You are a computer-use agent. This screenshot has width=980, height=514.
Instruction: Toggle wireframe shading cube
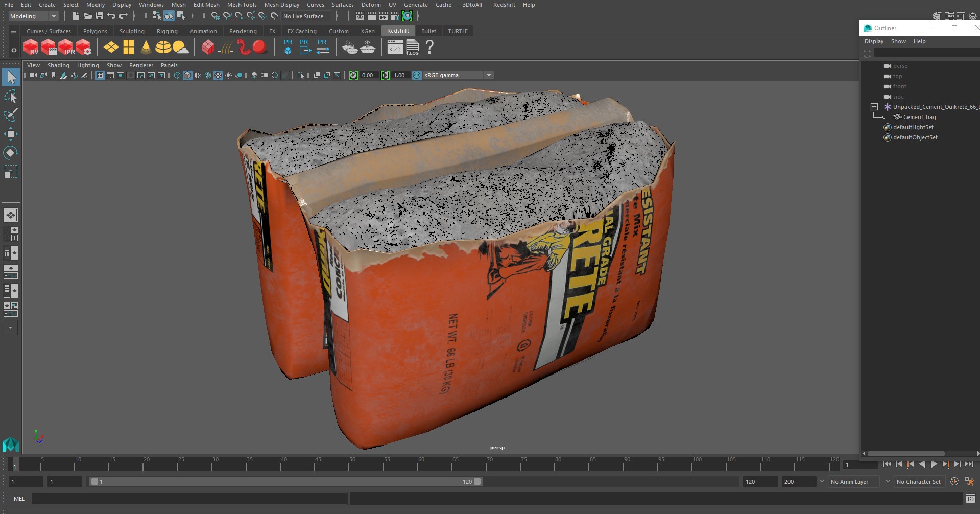tap(177, 75)
